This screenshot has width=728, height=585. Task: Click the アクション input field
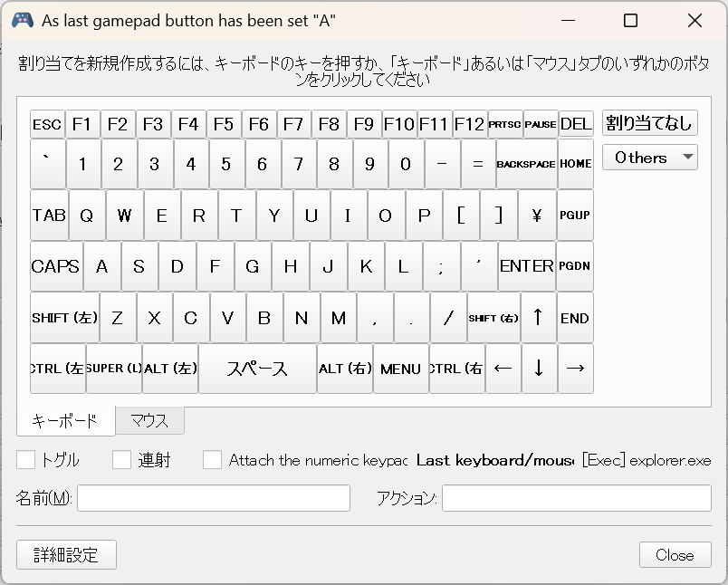(576, 498)
